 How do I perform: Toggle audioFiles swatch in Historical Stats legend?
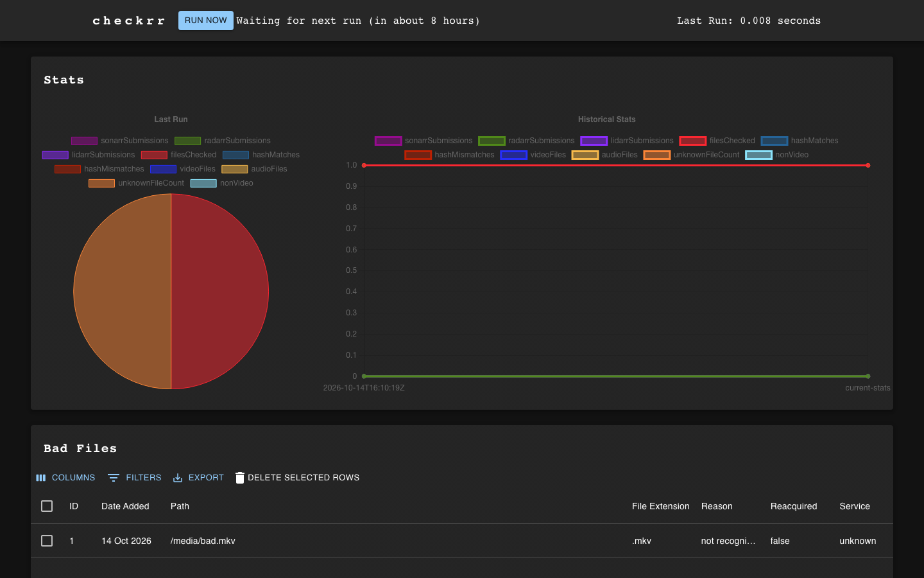click(585, 155)
